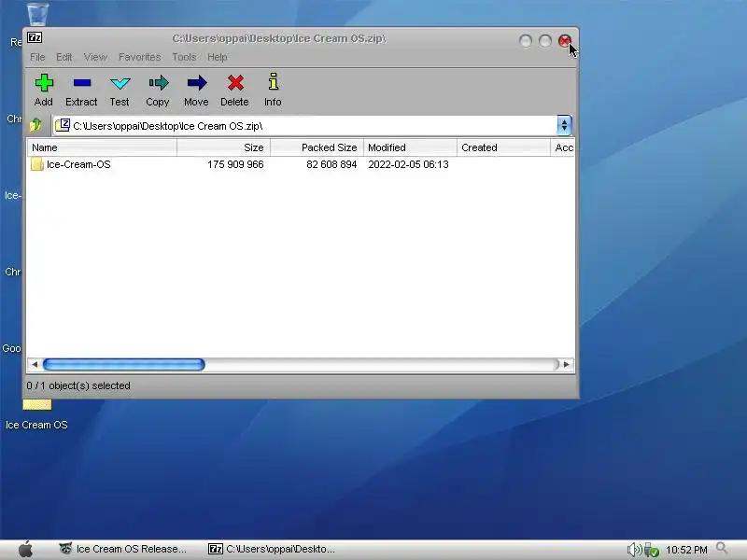Click the archive path address field
Image resolution: width=747 pixels, height=560 pixels.
tap(305, 126)
